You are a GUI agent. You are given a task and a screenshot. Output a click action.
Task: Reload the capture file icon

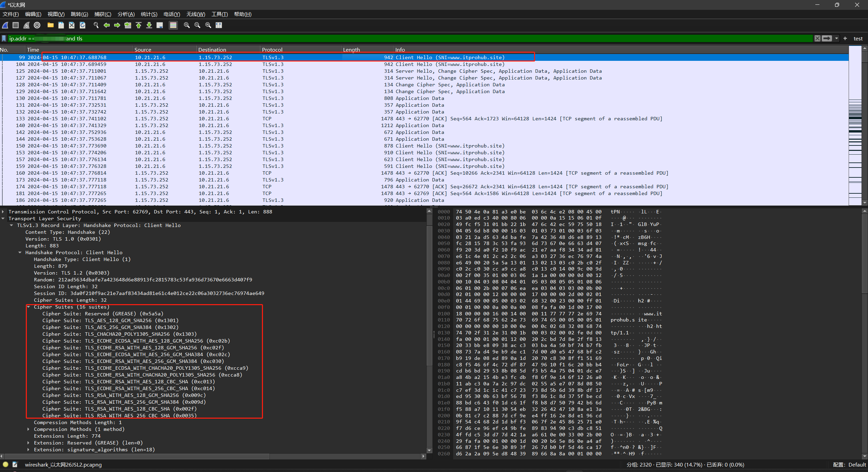[x=83, y=25]
